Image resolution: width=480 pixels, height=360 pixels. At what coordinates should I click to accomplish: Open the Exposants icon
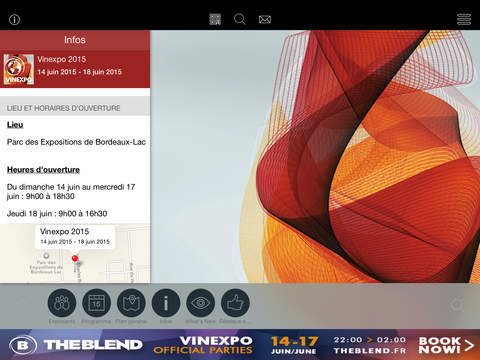[x=62, y=303]
